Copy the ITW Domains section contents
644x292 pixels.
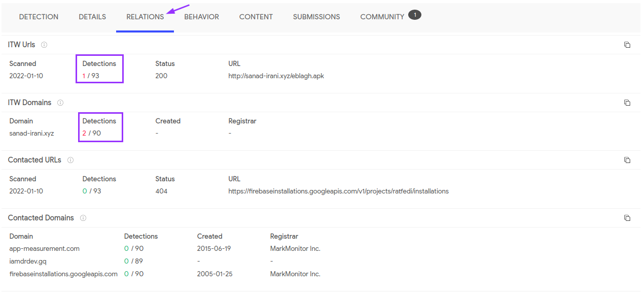click(627, 103)
